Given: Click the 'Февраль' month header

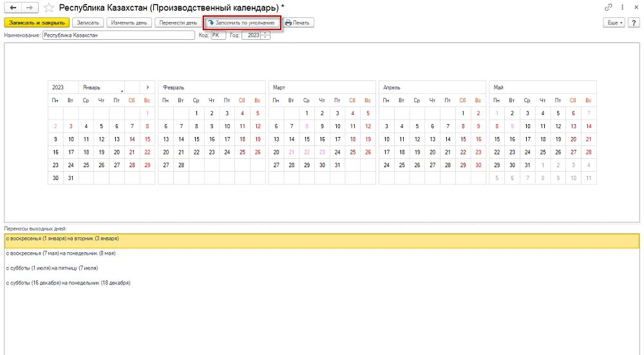Looking at the screenshot, I should 212,87.
